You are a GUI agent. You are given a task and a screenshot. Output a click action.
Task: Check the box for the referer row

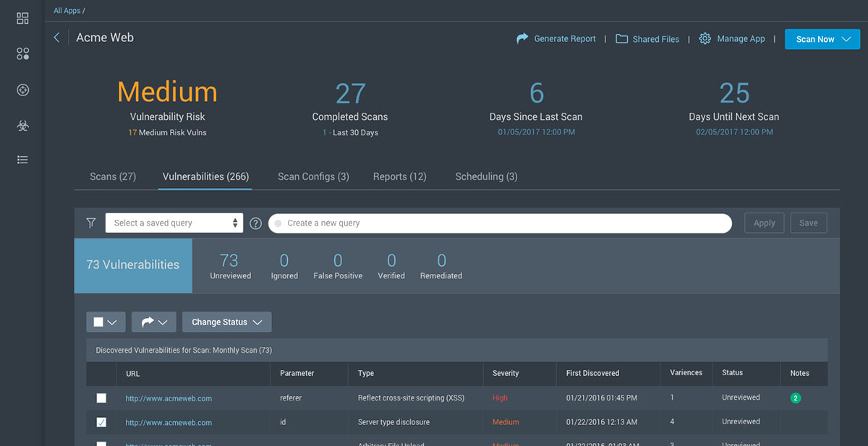coord(101,398)
